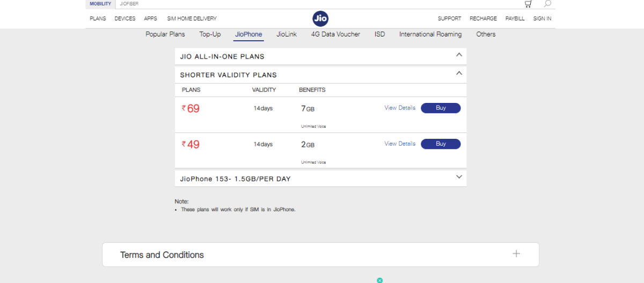644x283 pixels.
Task: Click Sign In in the header
Action: 542,19
